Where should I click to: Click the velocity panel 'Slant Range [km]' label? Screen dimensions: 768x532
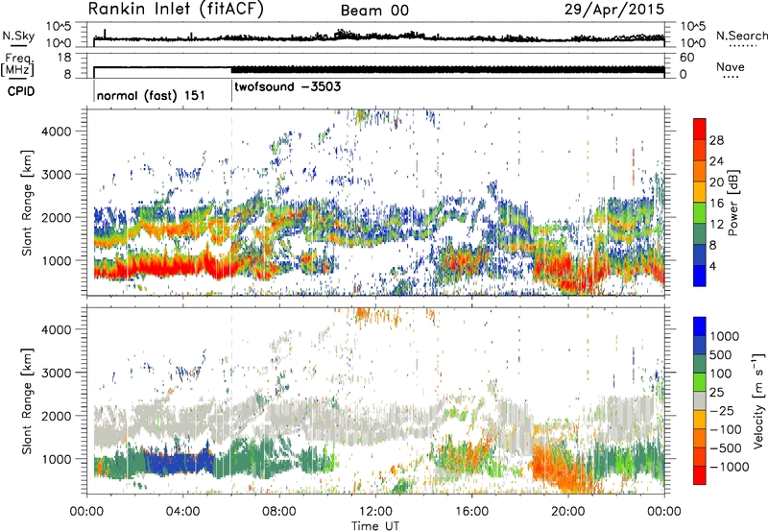(27, 401)
